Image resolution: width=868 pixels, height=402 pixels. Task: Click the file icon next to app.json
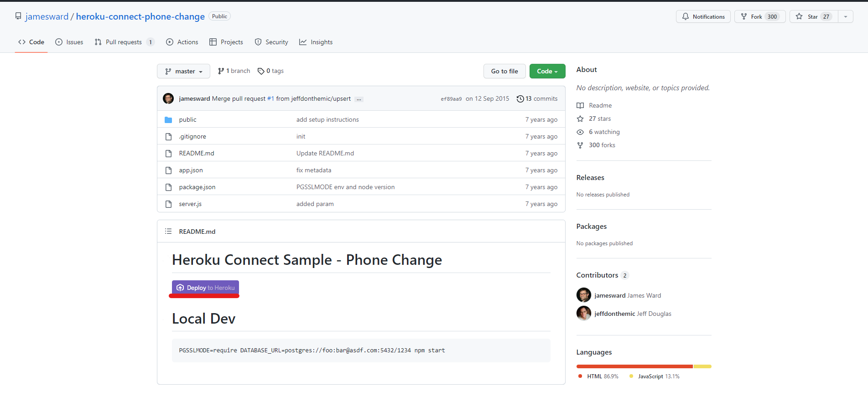168,170
